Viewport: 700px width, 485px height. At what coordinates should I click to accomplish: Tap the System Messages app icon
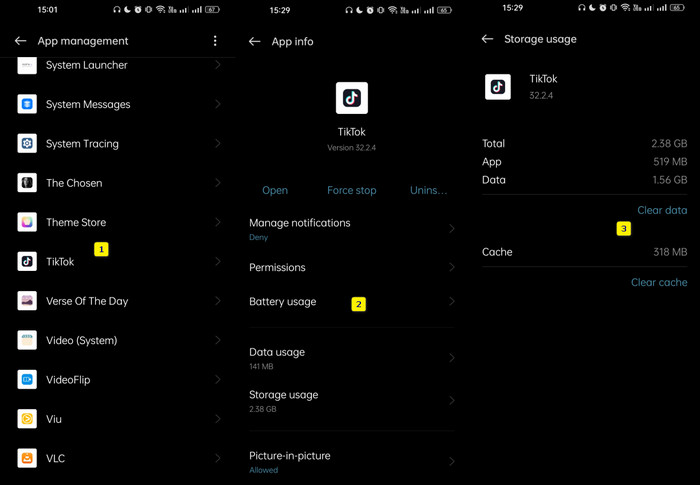tap(27, 104)
